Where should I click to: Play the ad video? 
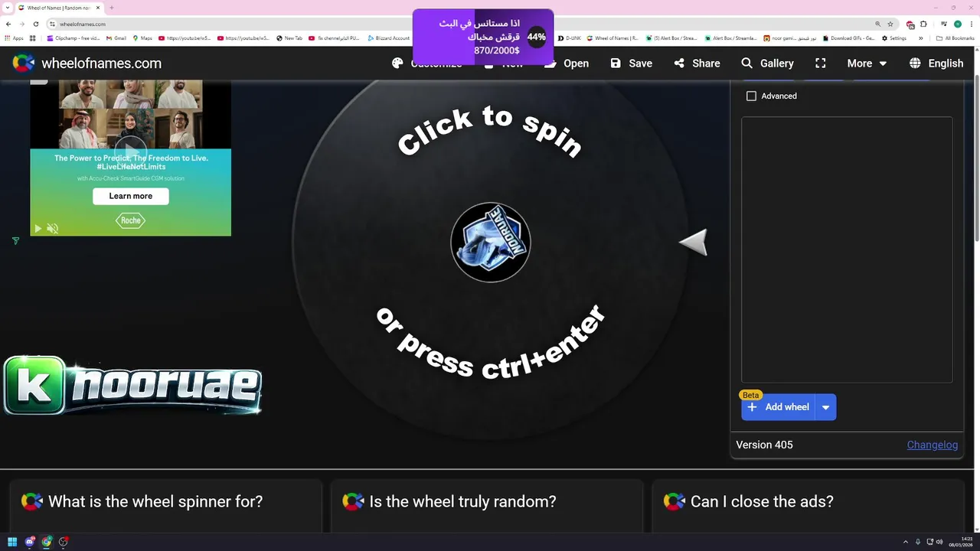coord(38,228)
